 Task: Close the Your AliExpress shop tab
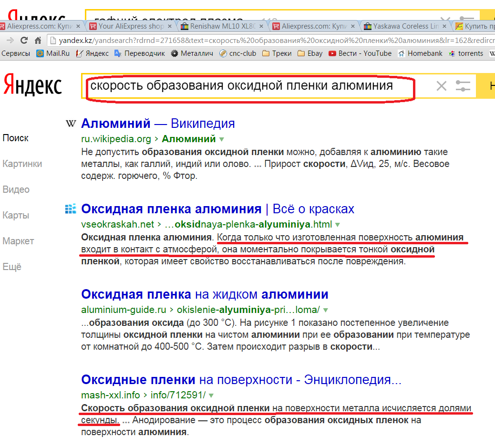169,26
